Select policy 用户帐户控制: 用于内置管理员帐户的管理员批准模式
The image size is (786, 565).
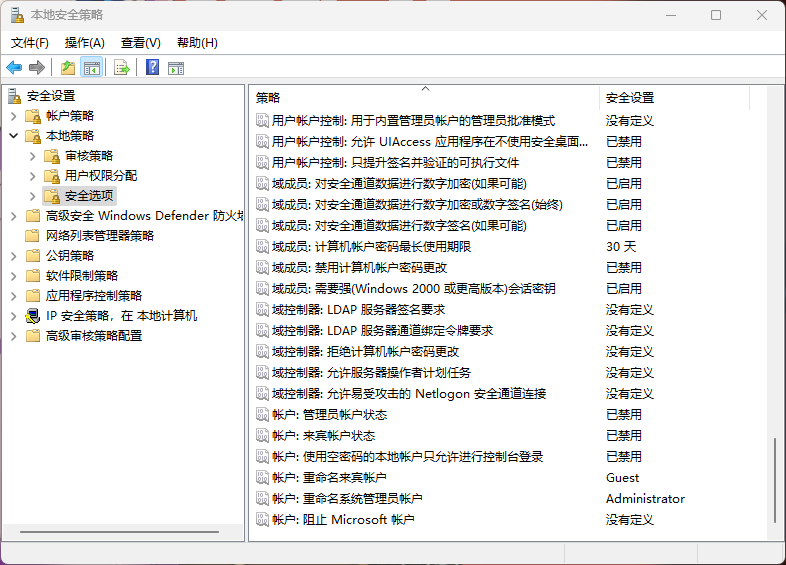[x=413, y=120]
